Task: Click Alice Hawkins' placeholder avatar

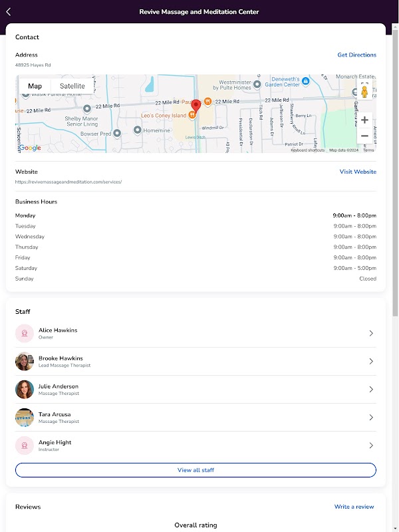Action: point(25,333)
